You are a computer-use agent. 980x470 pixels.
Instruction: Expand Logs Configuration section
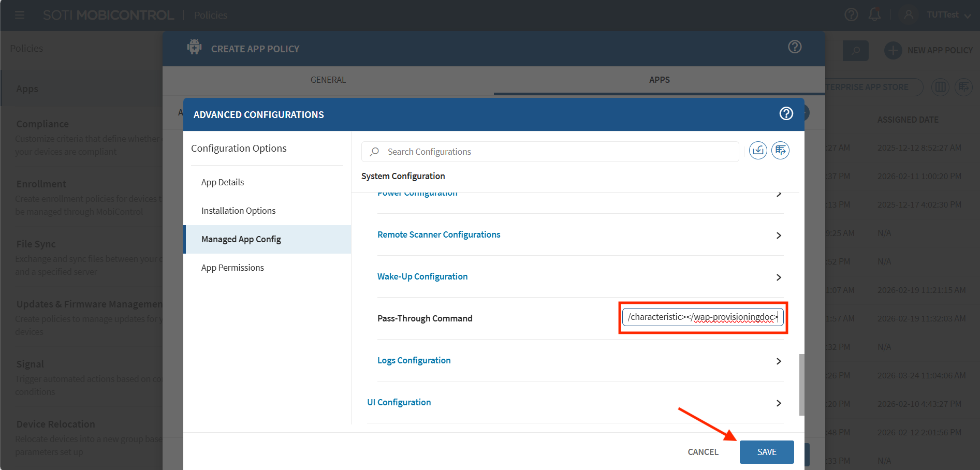[414, 360]
